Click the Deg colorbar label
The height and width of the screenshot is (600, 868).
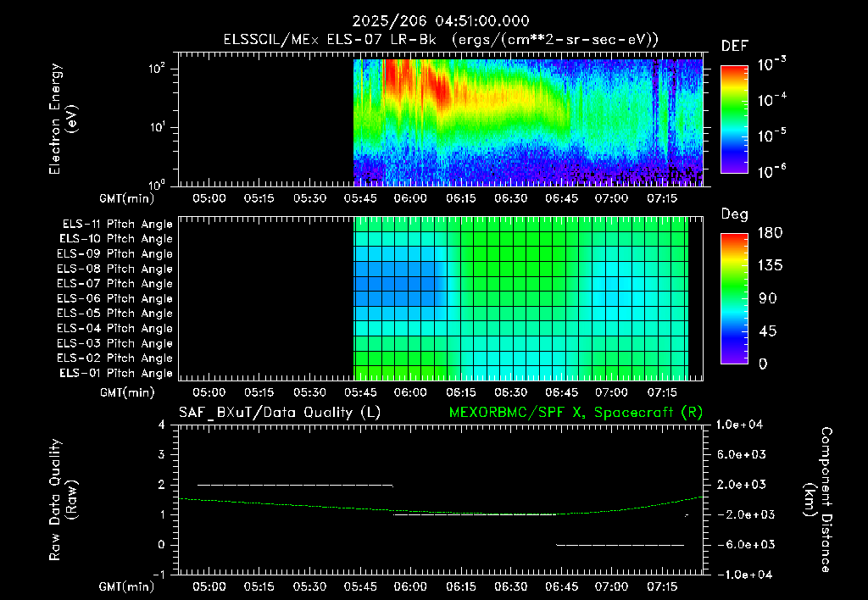click(735, 214)
